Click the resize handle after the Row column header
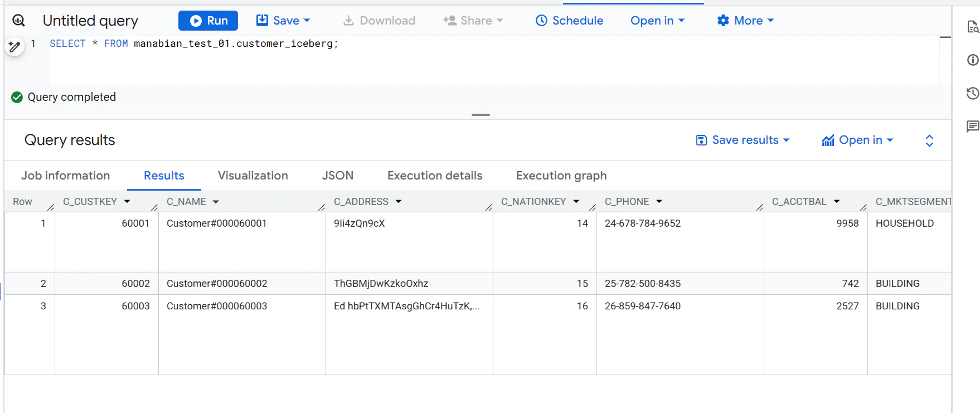Image resolution: width=980 pixels, height=413 pixels. tap(51, 207)
